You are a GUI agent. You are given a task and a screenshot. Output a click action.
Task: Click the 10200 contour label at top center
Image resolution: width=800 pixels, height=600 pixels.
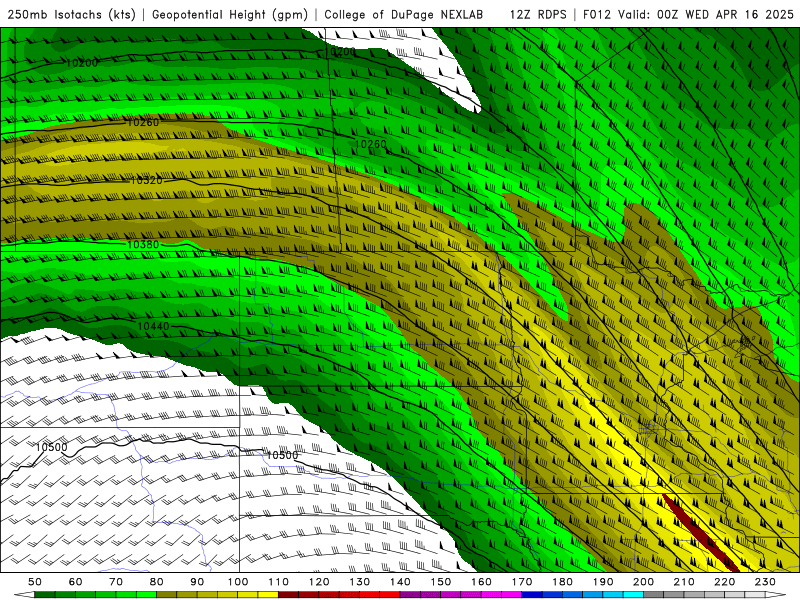click(340, 52)
